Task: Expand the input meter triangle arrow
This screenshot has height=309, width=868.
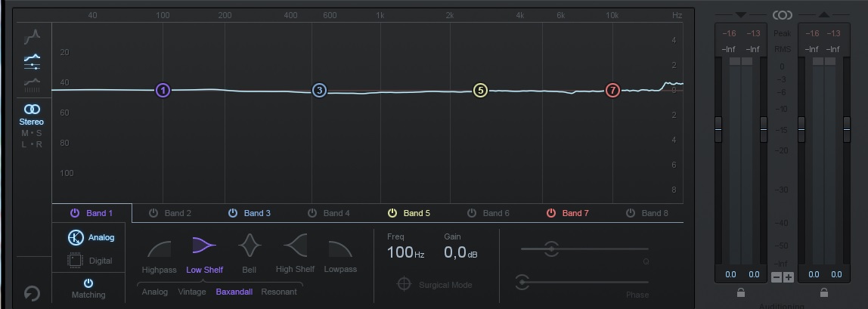Action: 739,15
